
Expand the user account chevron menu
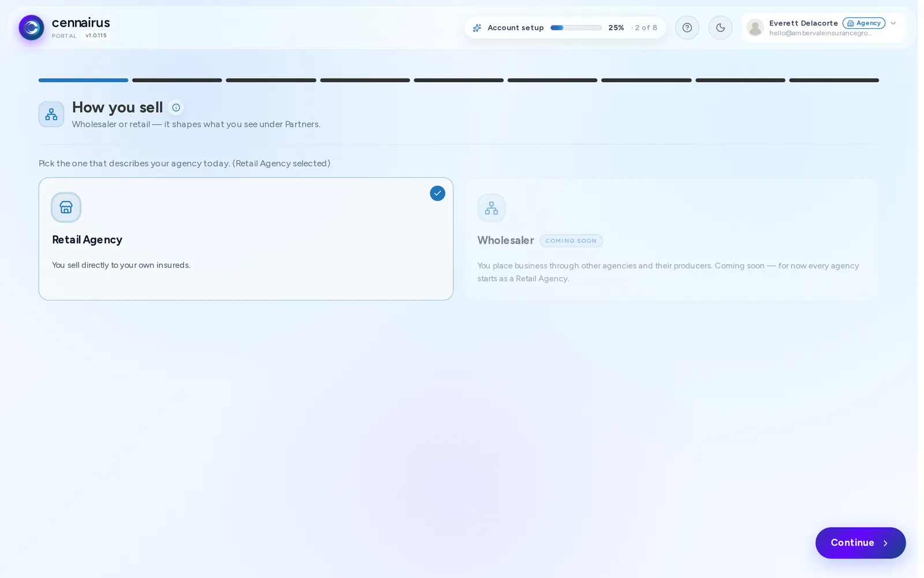pyautogui.click(x=893, y=23)
